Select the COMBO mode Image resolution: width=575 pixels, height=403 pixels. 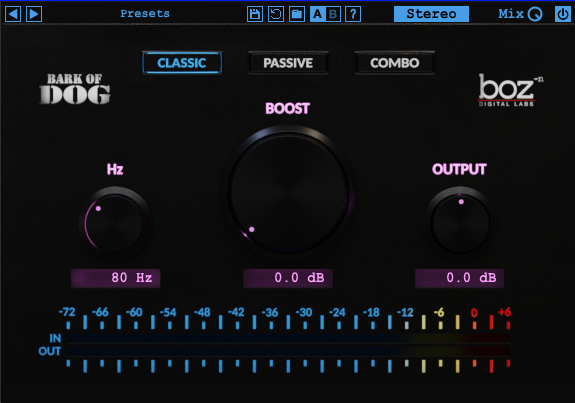pyautogui.click(x=395, y=63)
